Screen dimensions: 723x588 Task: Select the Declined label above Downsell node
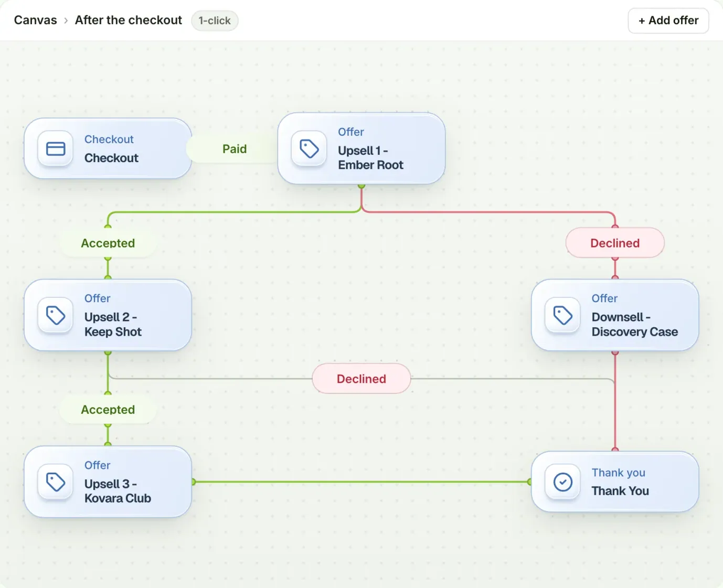(615, 243)
